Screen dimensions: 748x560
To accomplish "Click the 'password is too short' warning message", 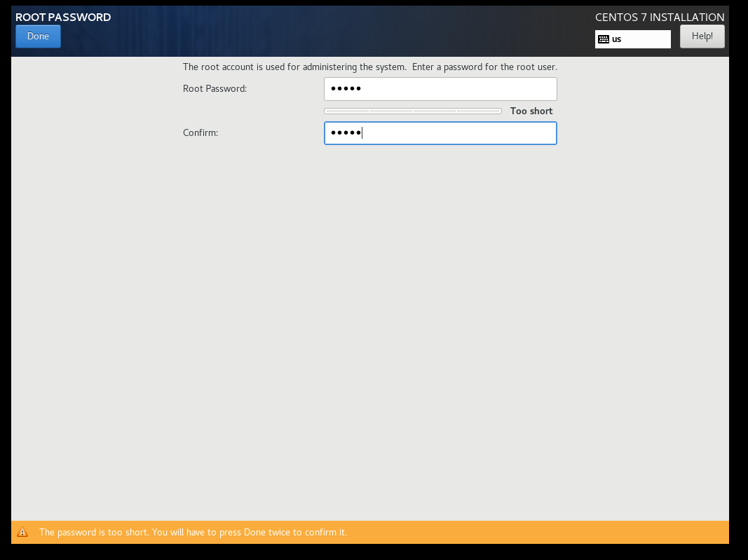I will coord(193,533).
